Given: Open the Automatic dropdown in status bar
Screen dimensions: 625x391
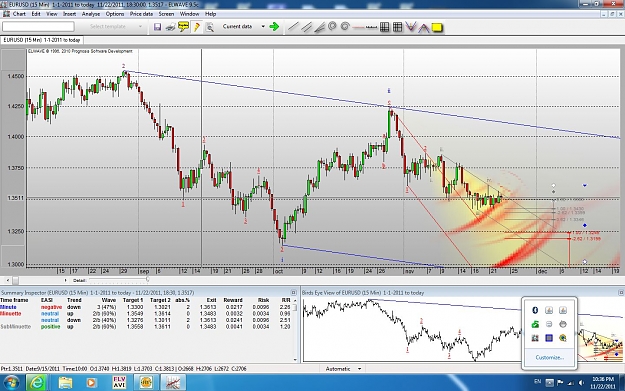Looking at the screenshot, I should (359, 369).
